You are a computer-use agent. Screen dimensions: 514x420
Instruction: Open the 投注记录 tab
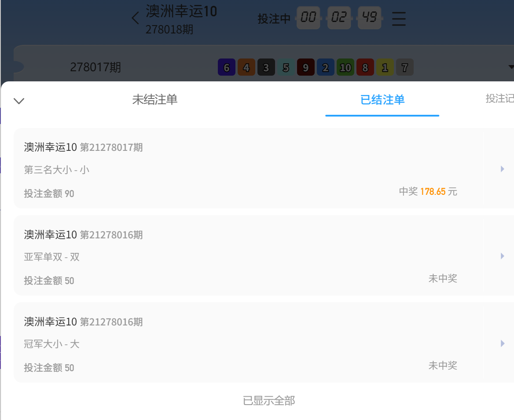click(x=500, y=99)
